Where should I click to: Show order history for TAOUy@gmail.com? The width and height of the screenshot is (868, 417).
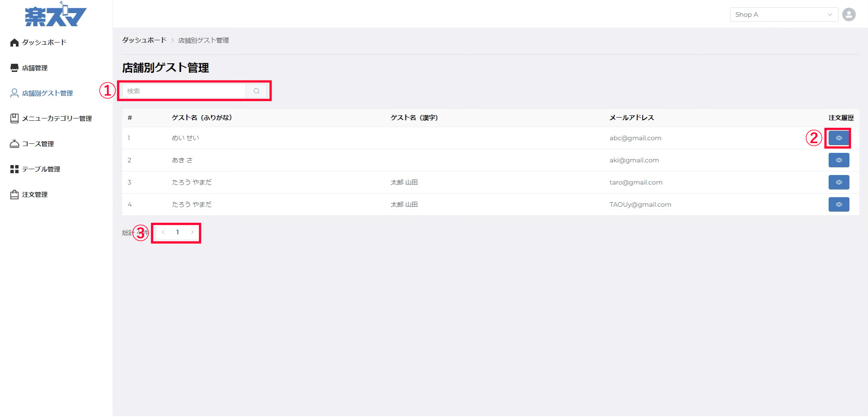(x=838, y=204)
